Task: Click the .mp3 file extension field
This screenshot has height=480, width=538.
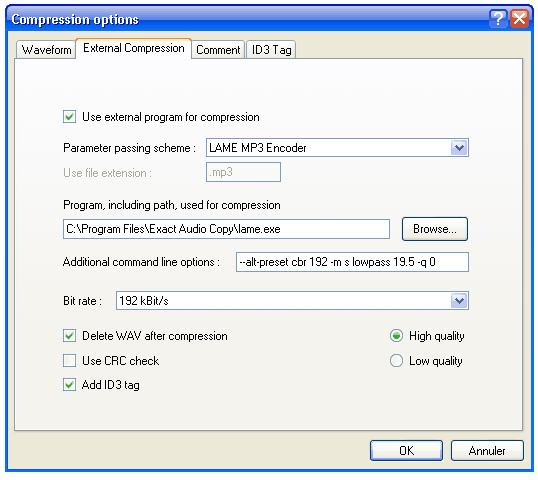Action: (x=243, y=172)
